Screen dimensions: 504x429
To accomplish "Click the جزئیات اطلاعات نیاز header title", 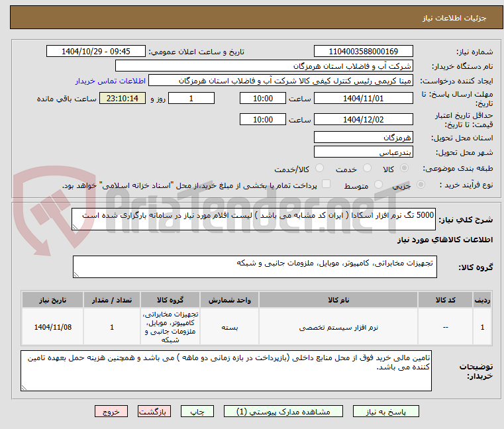I will [454, 18].
